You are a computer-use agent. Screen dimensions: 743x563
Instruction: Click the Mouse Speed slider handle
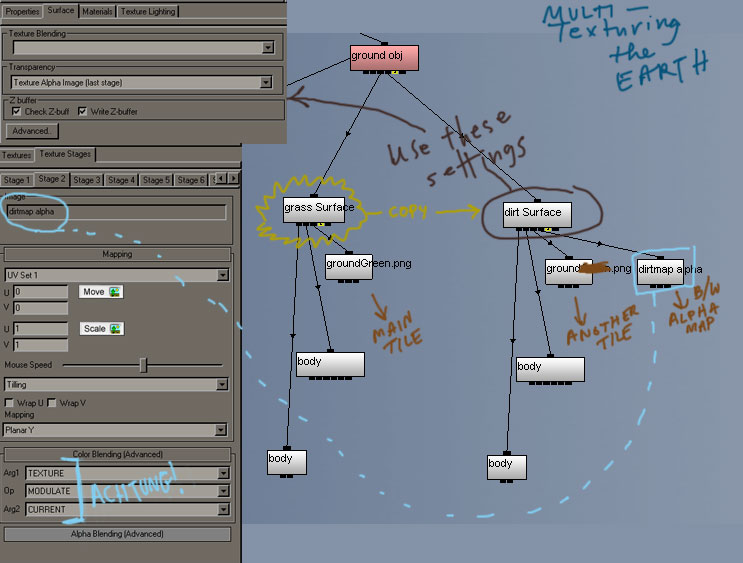click(x=143, y=366)
